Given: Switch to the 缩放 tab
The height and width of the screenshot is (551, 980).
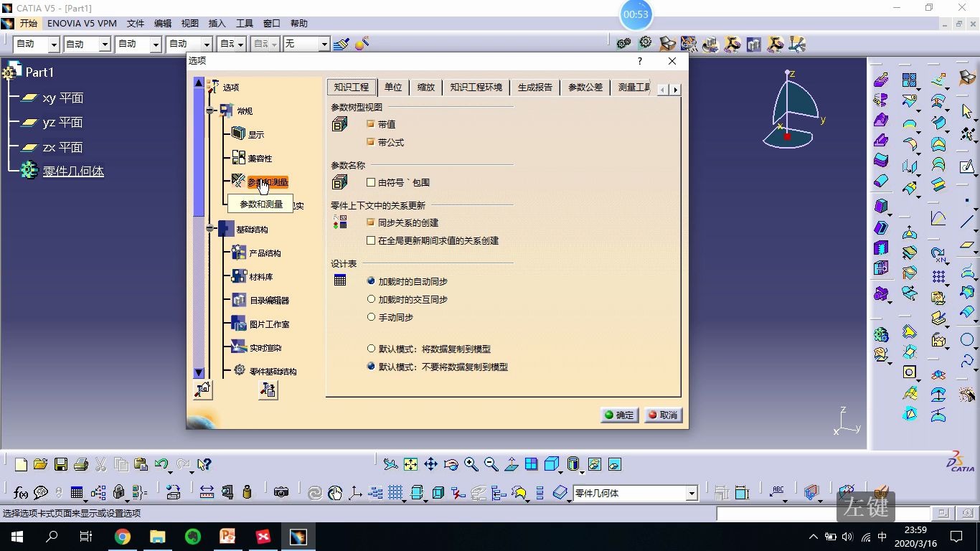Looking at the screenshot, I should 426,87.
